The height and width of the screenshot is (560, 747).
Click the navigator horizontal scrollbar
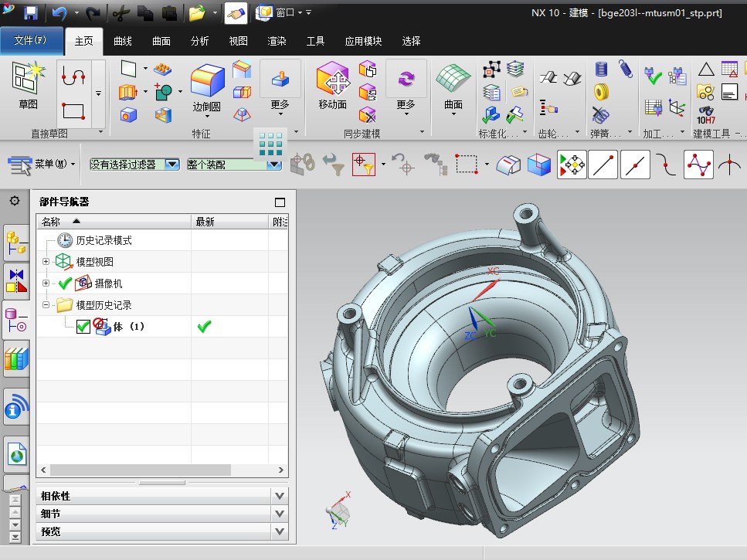141,470
